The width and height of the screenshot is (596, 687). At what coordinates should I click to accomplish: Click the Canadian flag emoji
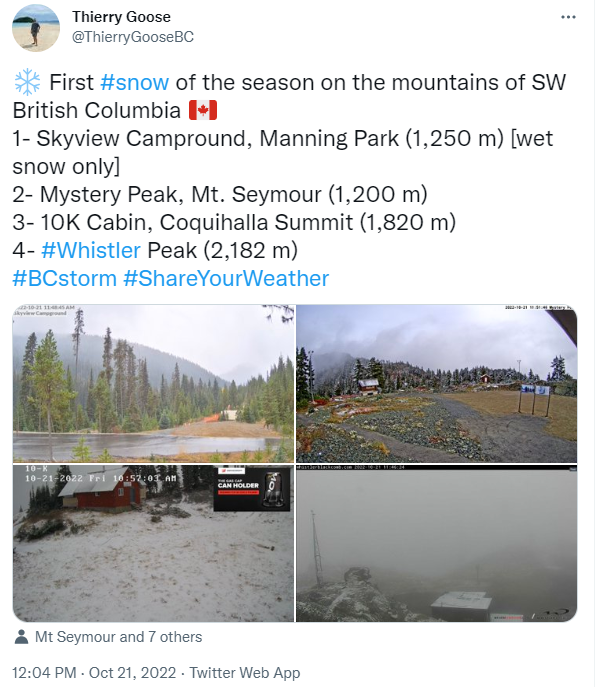(203, 110)
